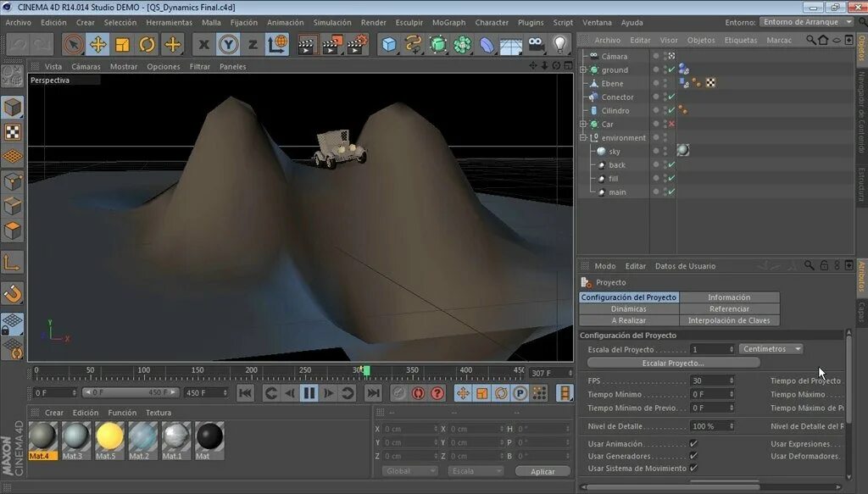Toggle Usar Sistema de Movimiento checkbox
This screenshot has height=494, width=868.
693,468
